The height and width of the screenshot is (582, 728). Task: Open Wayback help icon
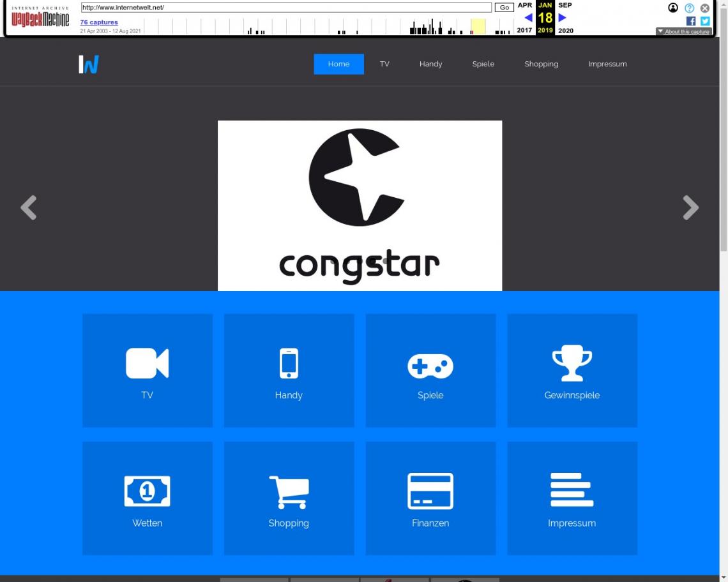[x=689, y=8]
